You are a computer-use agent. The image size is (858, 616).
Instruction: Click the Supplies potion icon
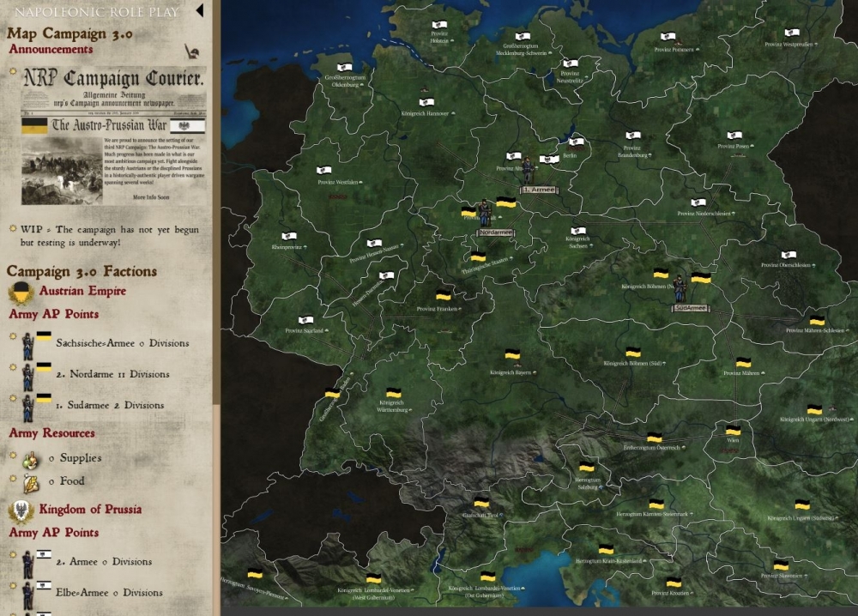click(x=30, y=459)
